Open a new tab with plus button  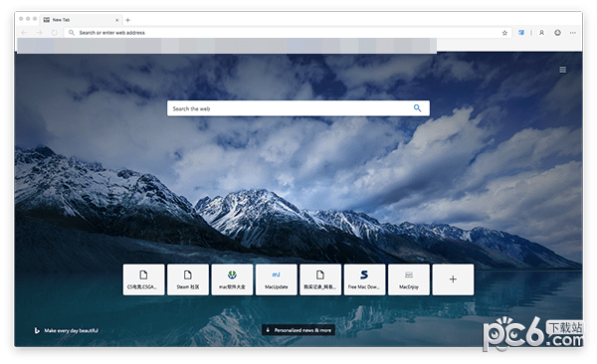point(128,20)
